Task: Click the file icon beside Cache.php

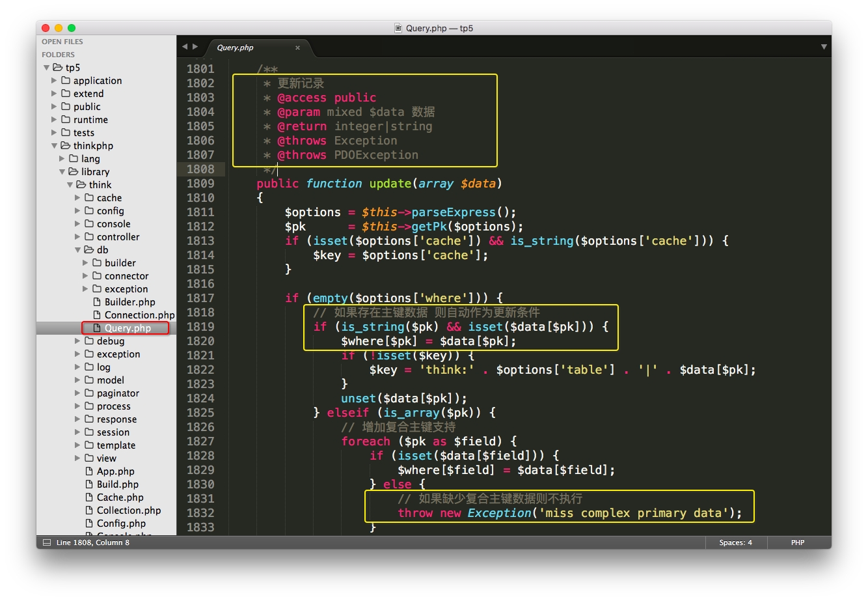Action: [90, 497]
